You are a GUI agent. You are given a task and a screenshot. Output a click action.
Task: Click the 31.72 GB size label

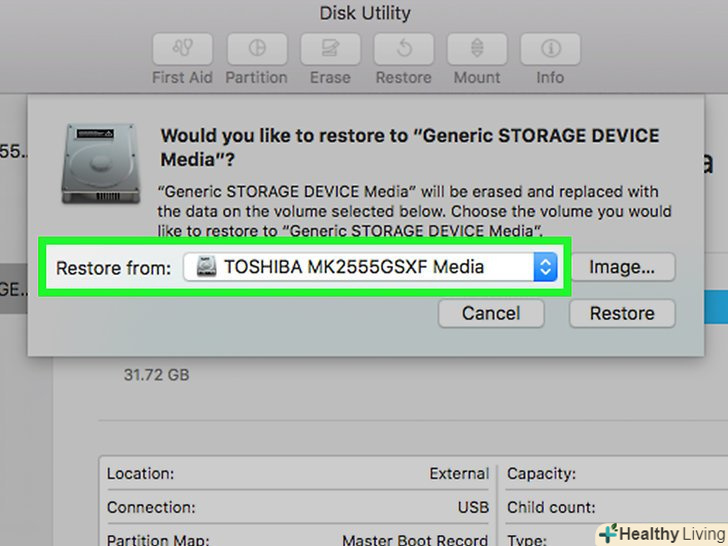156,376
